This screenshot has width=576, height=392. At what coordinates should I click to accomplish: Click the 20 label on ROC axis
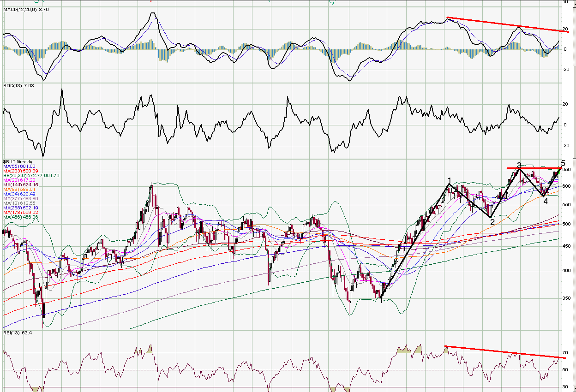point(565,104)
